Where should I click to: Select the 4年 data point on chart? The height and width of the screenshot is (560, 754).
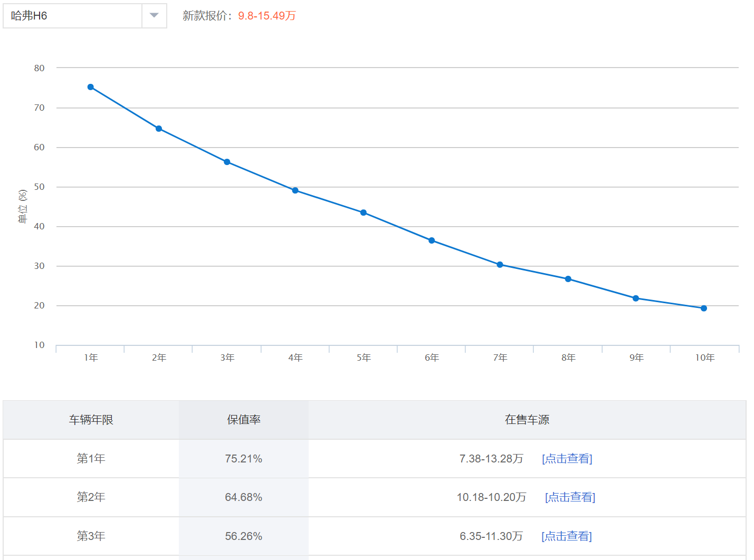point(295,190)
